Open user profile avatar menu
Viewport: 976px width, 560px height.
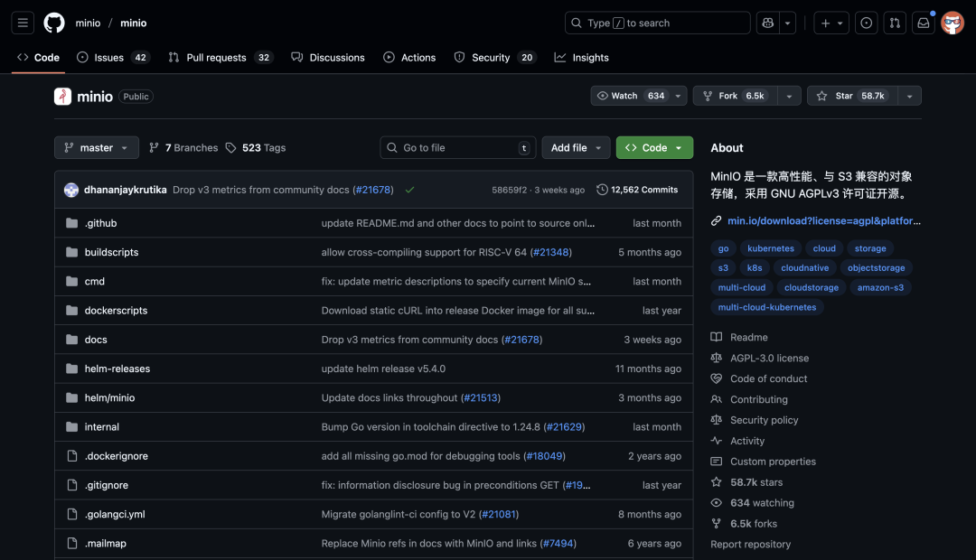(953, 23)
